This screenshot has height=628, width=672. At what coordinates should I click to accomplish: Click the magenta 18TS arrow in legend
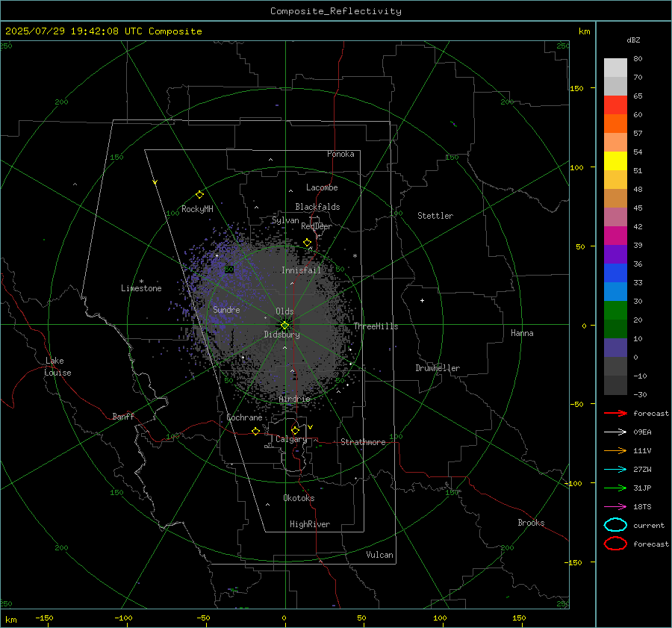tap(615, 507)
